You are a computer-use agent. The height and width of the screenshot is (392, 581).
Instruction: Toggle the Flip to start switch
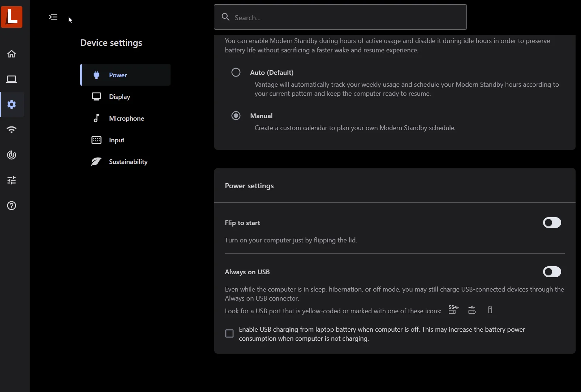pos(552,223)
